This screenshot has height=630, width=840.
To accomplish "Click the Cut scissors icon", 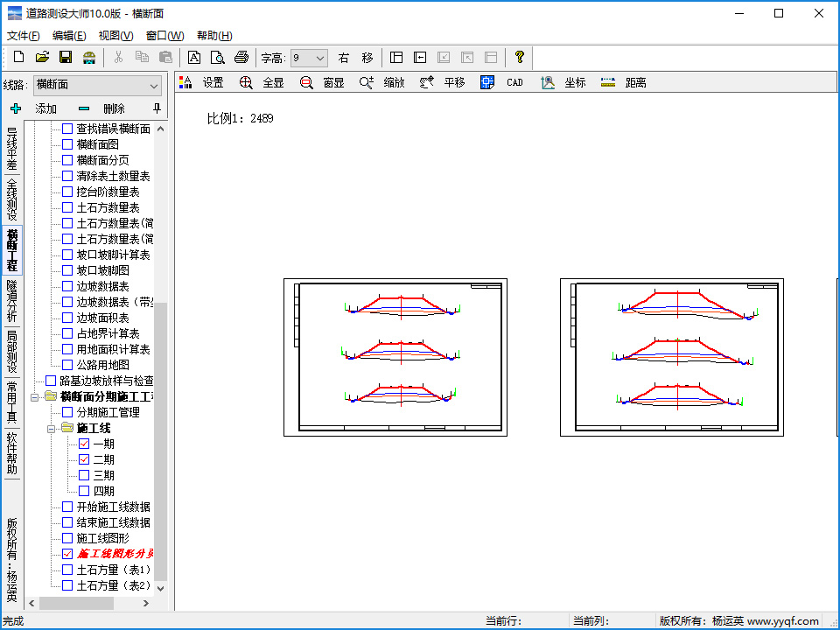I will (118, 57).
